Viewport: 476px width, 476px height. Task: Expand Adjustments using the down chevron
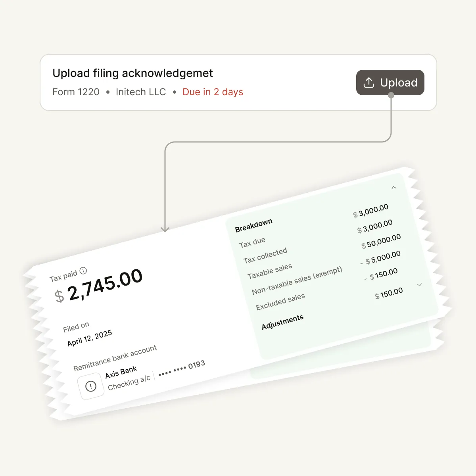(419, 285)
